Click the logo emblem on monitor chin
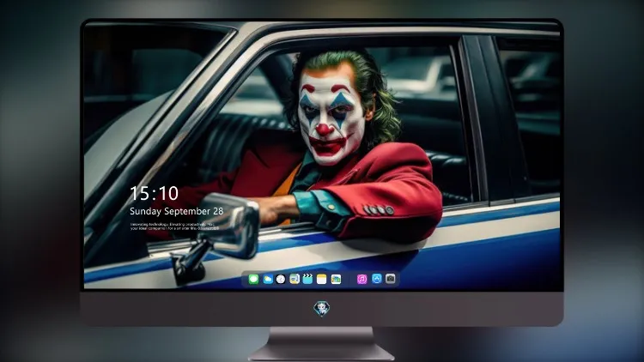Viewport: 644px width, 362px height. 322,309
